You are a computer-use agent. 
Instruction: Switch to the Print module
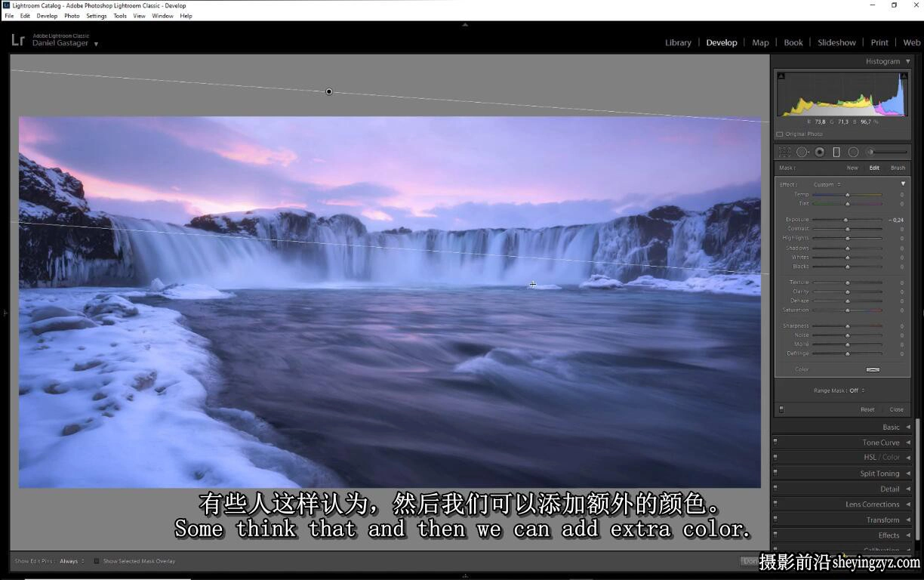coord(879,43)
